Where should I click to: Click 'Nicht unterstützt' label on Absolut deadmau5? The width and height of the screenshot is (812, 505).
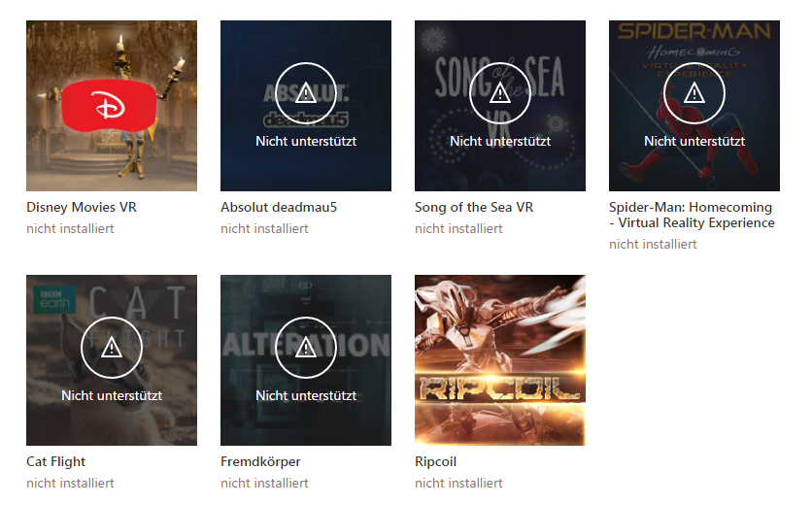pos(306,141)
